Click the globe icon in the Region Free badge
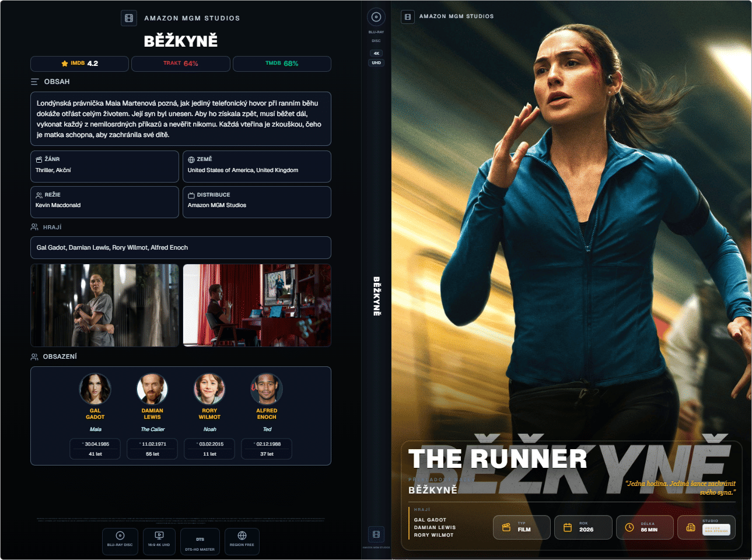This screenshot has width=752, height=560. [242, 535]
